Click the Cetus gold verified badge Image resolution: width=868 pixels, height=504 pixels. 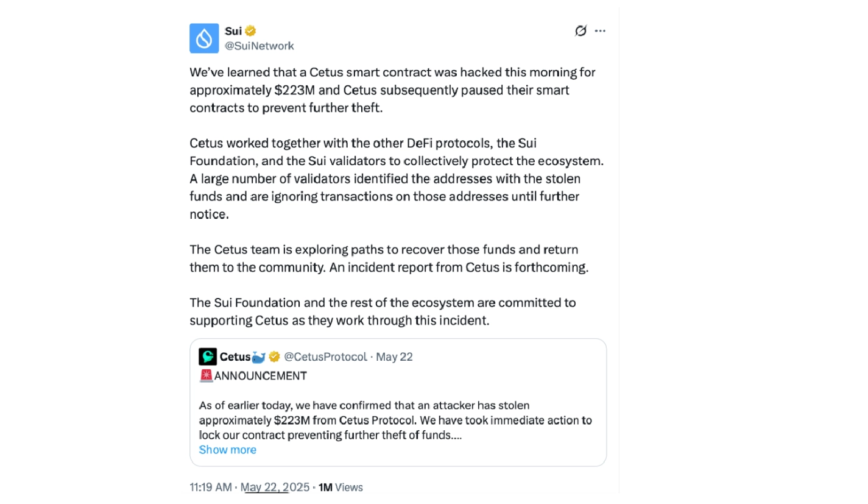pos(275,357)
